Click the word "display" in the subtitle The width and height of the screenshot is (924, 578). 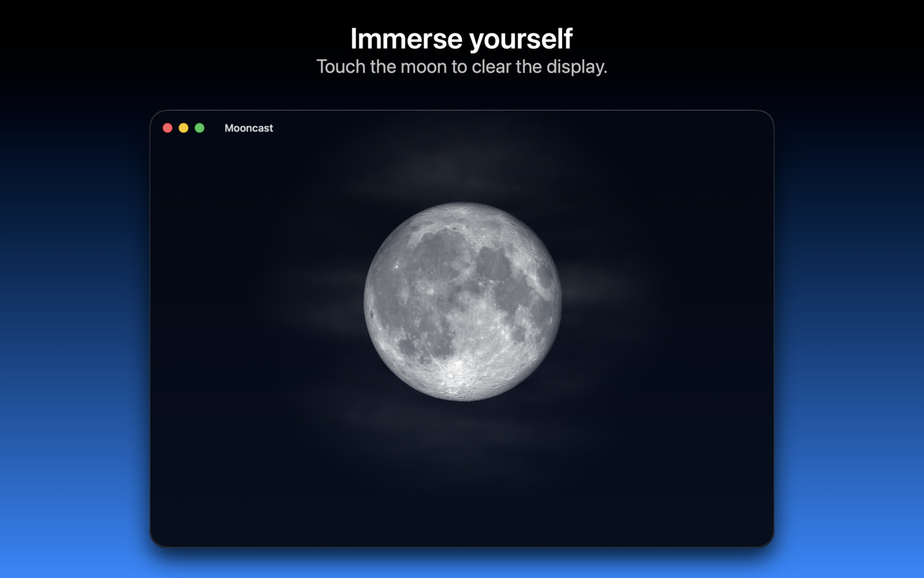(x=574, y=67)
